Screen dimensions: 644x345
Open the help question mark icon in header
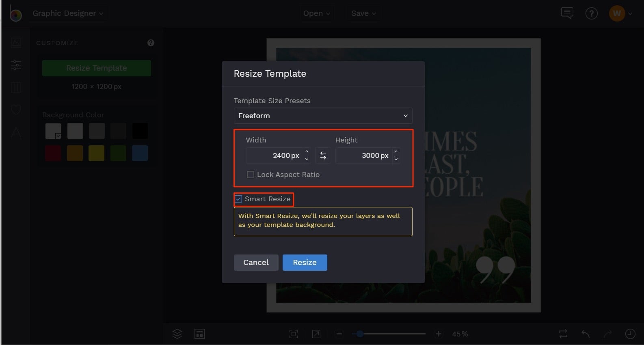pyautogui.click(x=591, y=14)
